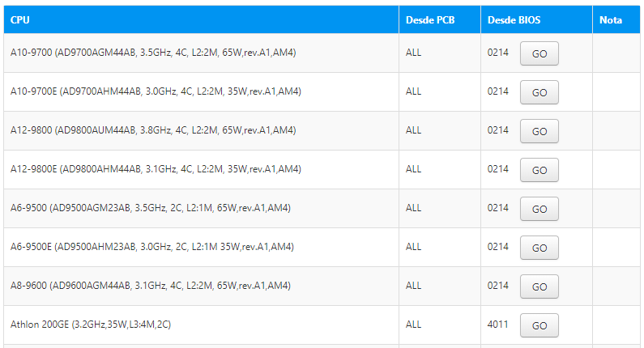
Task: Open GO for the A12-9800 CPU
Action: 540,131
